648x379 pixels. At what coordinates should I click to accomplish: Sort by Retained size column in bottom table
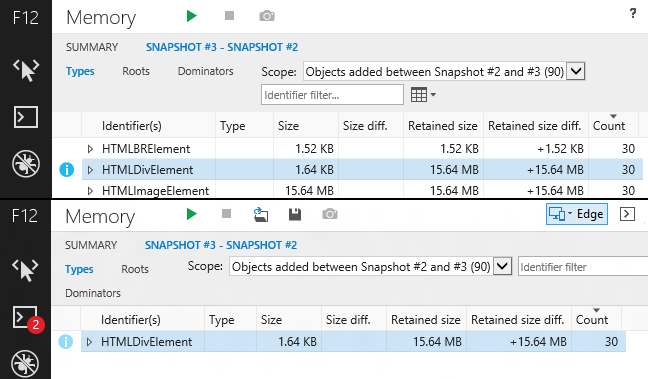tap(426, 319)
